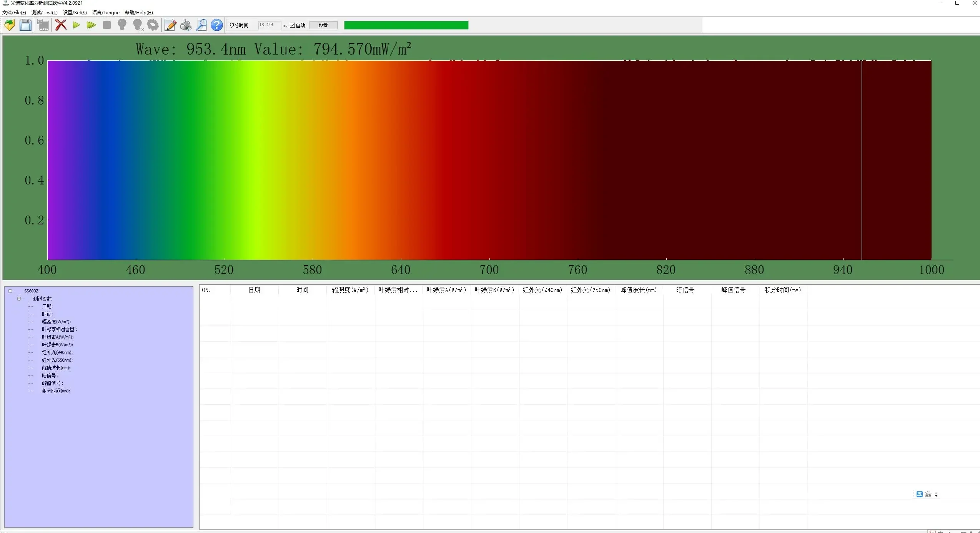
Task: Select the 日期: tree item
Action: click(47, 306)
